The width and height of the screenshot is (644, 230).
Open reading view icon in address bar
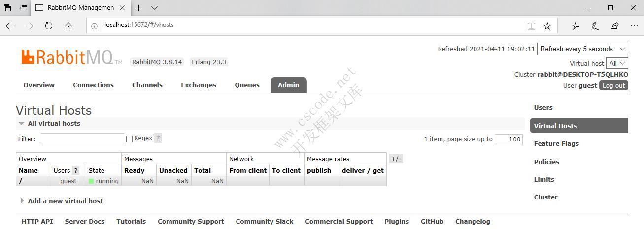(531, 26)
